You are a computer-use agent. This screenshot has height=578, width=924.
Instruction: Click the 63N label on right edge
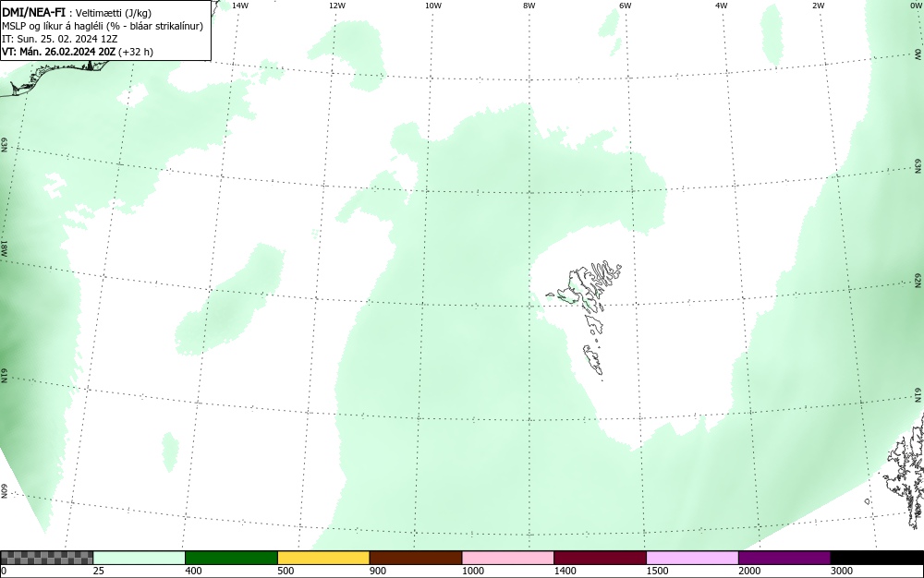pyautogui.click(x=918, y=166)
